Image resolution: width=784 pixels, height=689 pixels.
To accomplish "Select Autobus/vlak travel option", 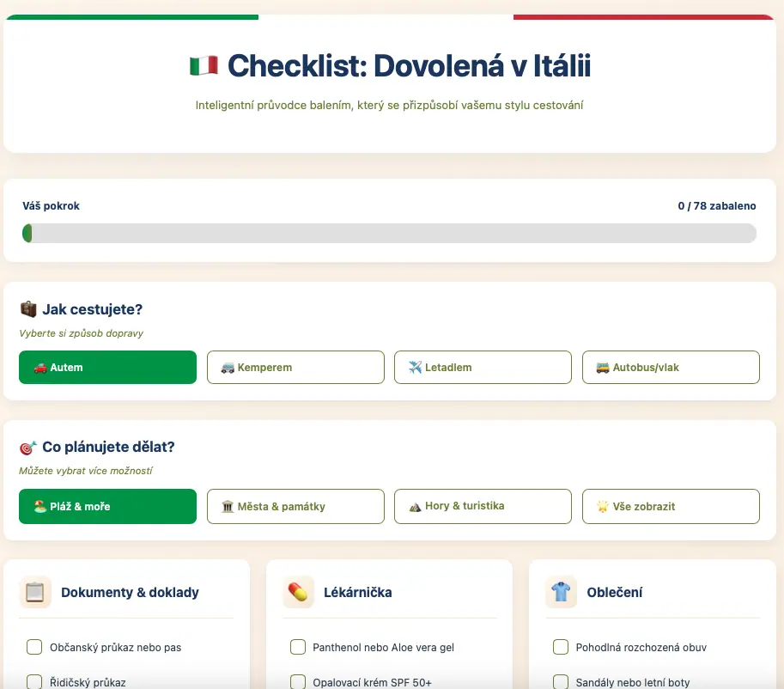I will click(x=671, y=368).
